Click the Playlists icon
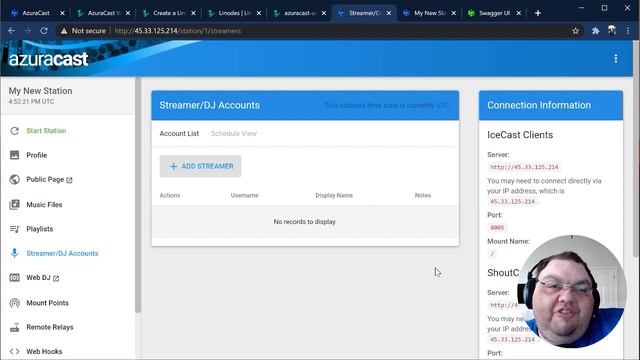 pos(14,229)
